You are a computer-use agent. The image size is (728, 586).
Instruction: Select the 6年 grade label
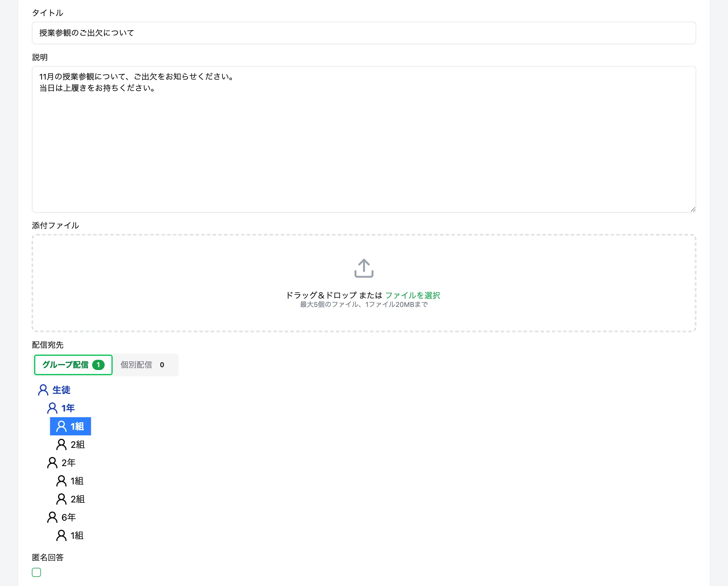(x=69, y=518)
